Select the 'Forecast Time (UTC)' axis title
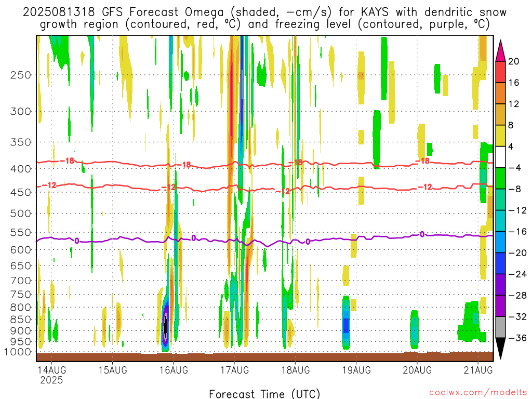532x399 pixels. [264, 394]
